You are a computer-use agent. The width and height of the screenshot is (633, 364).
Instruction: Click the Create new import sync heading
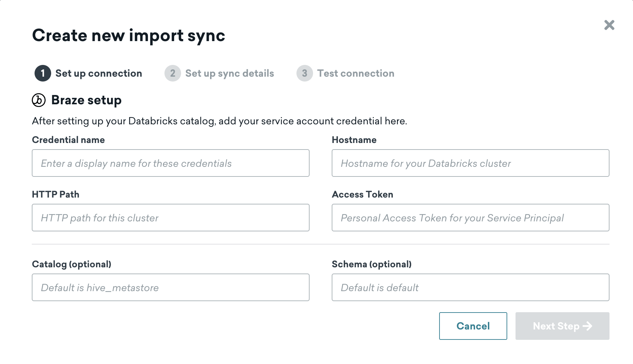129,35
